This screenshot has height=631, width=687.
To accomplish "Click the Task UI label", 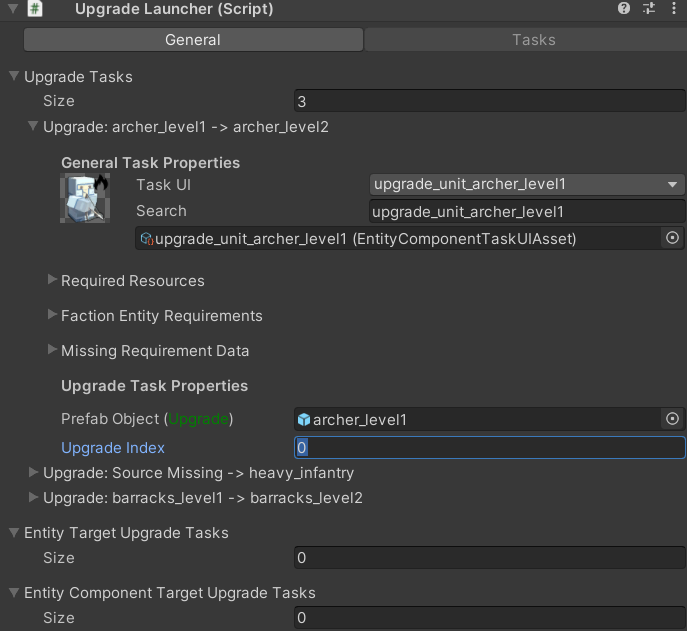I will point(163,185).
